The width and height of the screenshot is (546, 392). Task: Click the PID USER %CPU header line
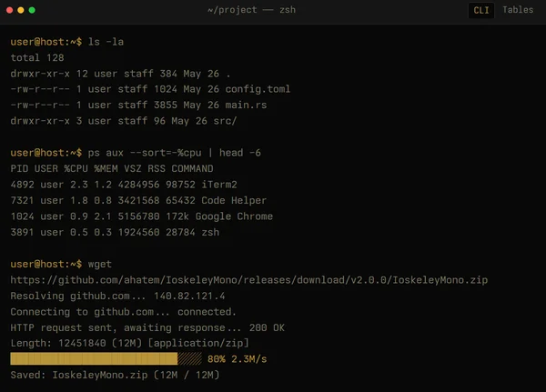(x=112, y=168)
